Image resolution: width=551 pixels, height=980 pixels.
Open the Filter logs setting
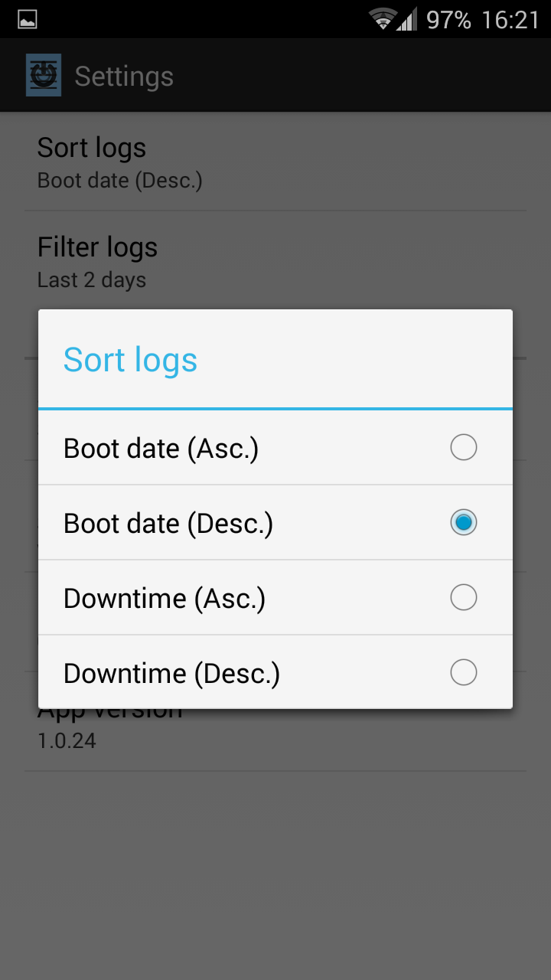(97, 260)
